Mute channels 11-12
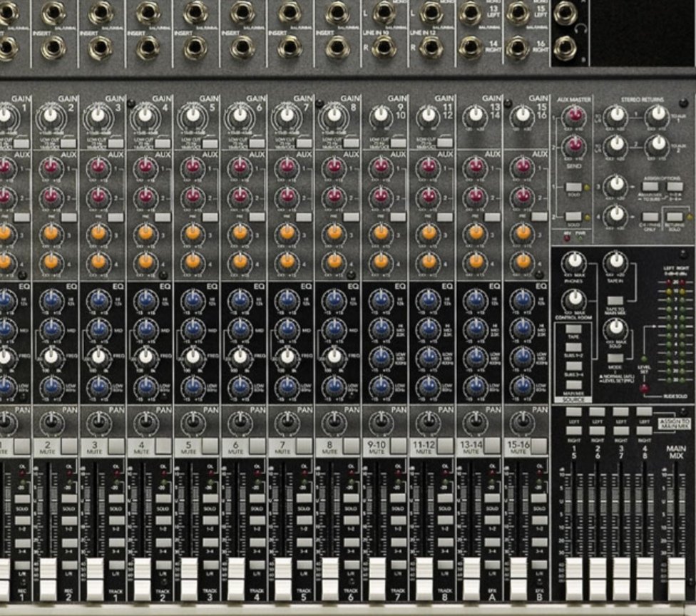Image resolution: width=696 pixels, height=616 pixels. 445,446
